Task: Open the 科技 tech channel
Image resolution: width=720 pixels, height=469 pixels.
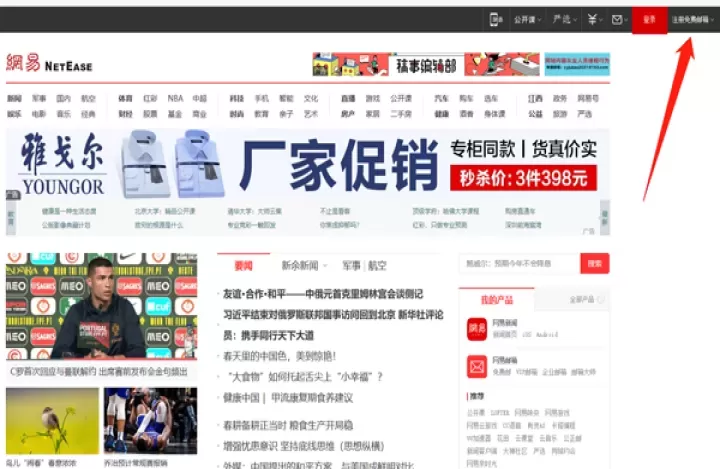Action: (x=236, y=98)
